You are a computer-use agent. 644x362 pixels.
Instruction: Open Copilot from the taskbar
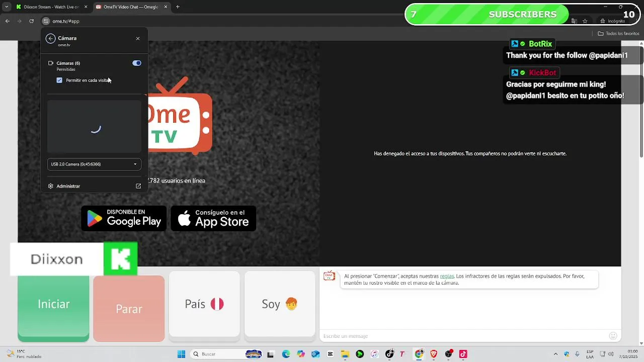pos(301,354)
